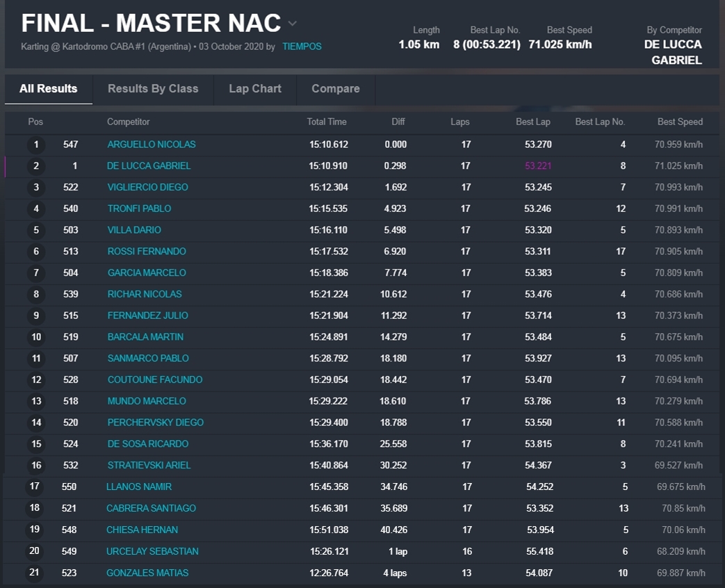Screen dimensions: 725x588
Task: Click the purple best lap time 53.221
Action: click(538, 166)
